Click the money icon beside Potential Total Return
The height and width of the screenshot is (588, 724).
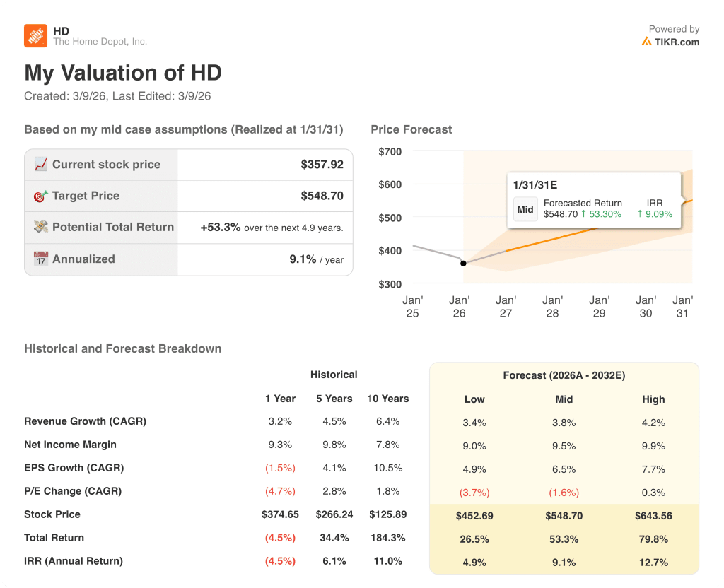tap(41, 228)
